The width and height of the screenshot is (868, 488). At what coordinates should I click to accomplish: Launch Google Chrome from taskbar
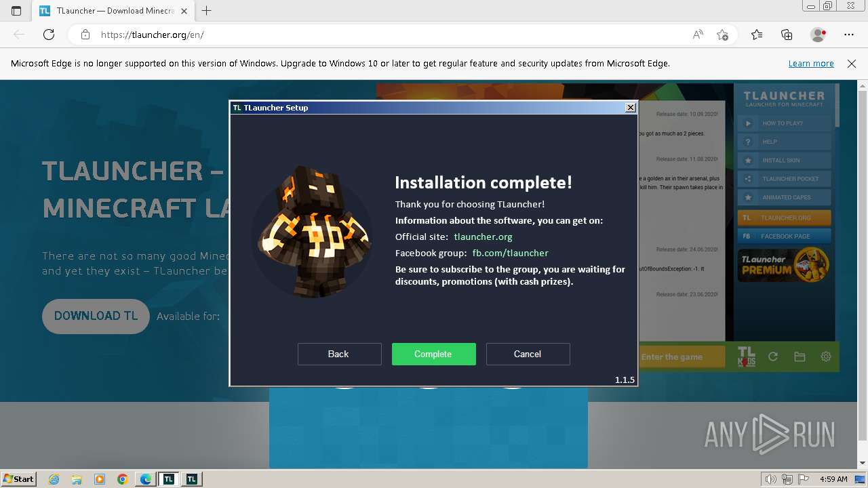[x=123, y=479]
